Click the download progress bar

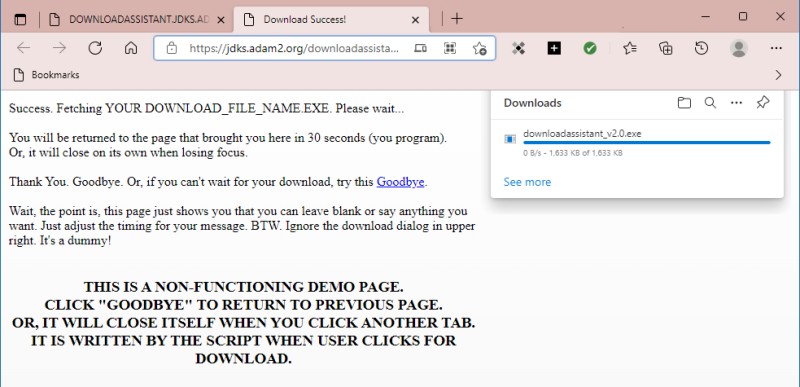(x=647, y=143)
